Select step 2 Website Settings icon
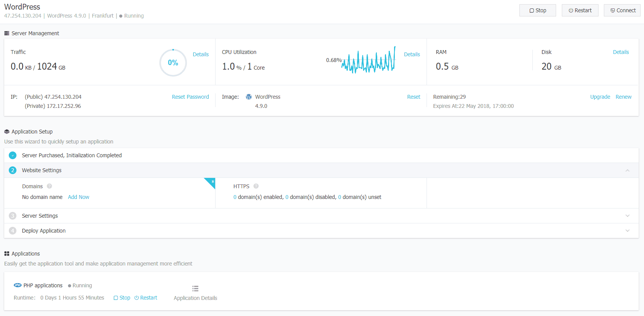 click(13, 170)
